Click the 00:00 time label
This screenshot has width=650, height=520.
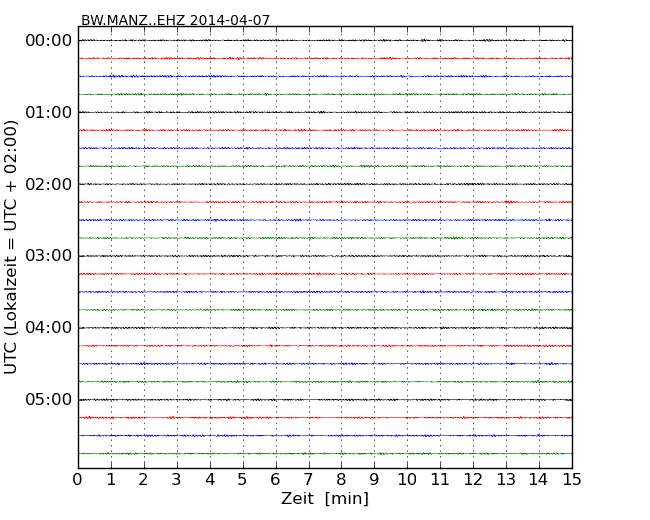49,41
